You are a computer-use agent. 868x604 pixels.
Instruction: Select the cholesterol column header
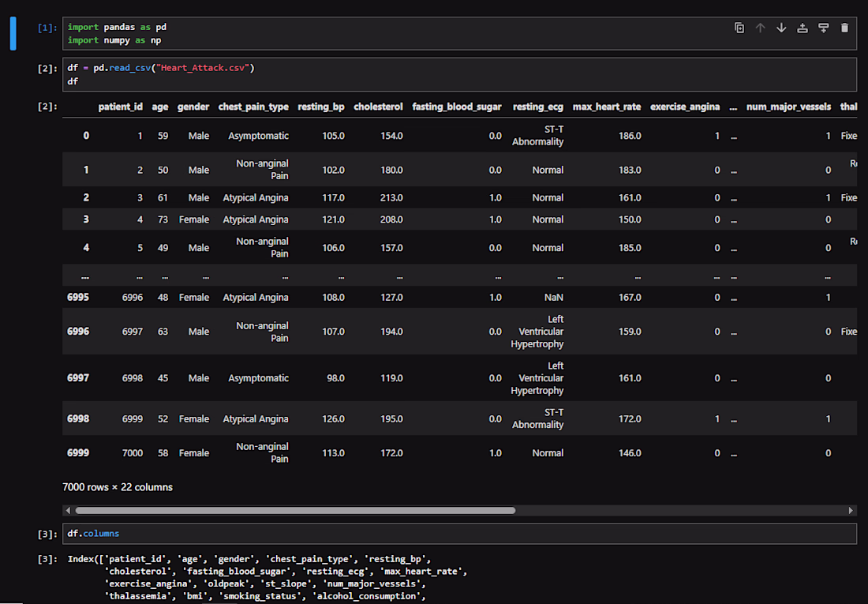[378, 107]
